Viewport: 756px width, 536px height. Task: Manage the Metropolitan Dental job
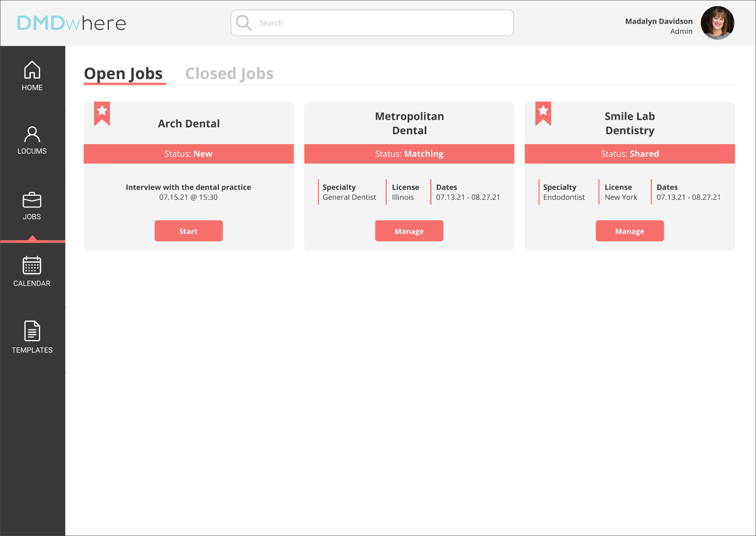click(x=409, y=231)
